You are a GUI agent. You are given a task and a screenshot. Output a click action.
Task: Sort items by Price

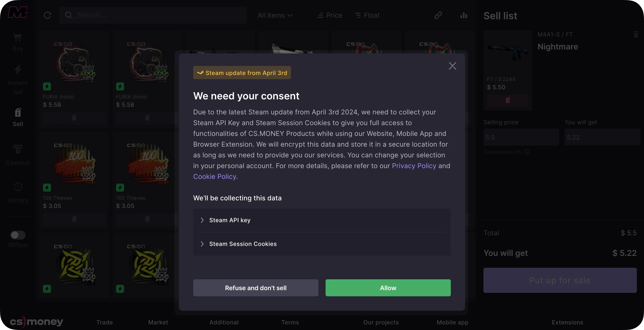[x=330, y=15]
